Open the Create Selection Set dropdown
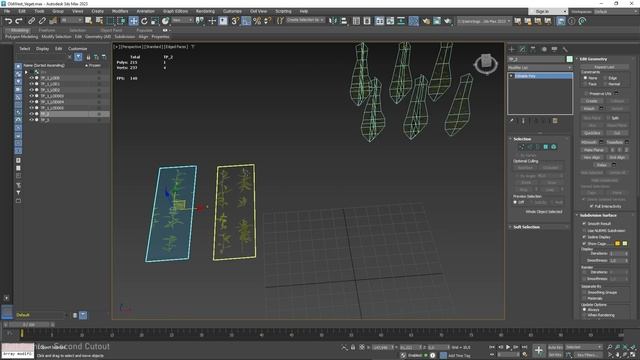Viewport: 640px width, 360px height. [x=305, y=20]
